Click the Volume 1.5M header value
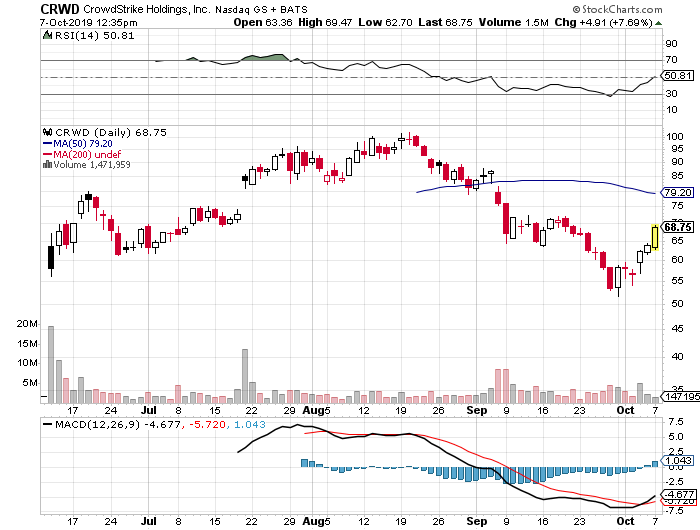 pyautogui.click(x=513, y=22)
